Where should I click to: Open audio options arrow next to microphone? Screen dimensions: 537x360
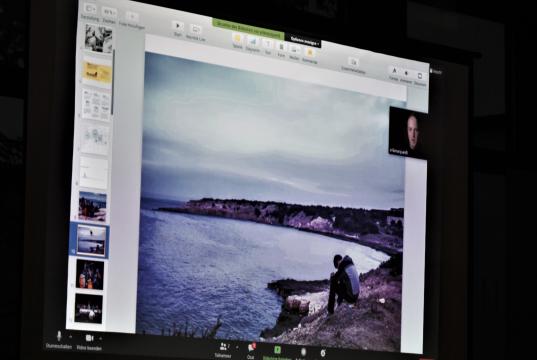[70, 337]
